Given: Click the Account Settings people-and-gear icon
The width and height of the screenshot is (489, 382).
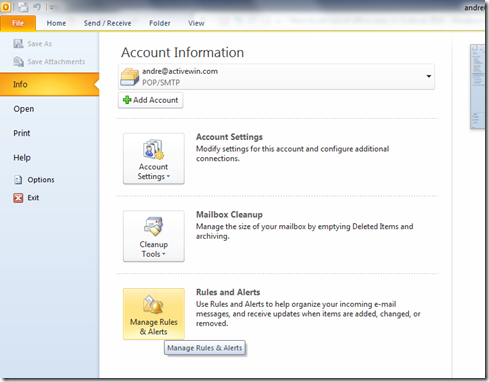Looking at the screenshot, I should tap(154, 149).
